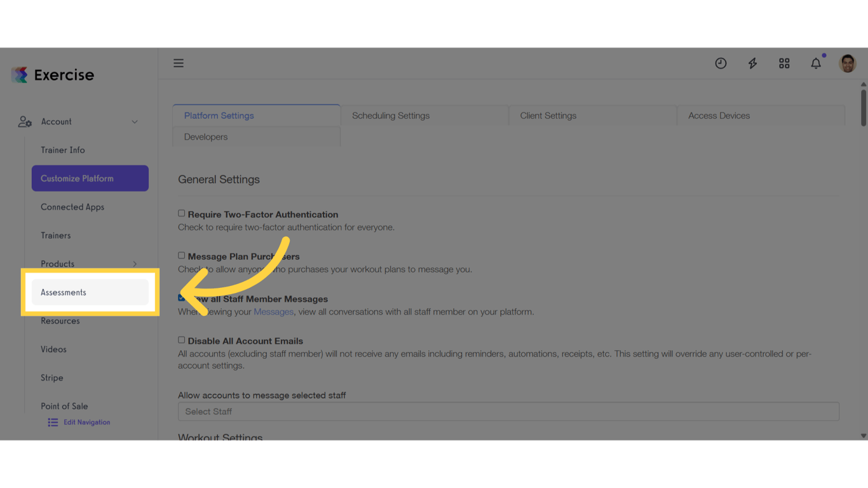The image size is (868, 488).
Task: Open the Select Staff dropdown
Action: [x=507, y=411]
